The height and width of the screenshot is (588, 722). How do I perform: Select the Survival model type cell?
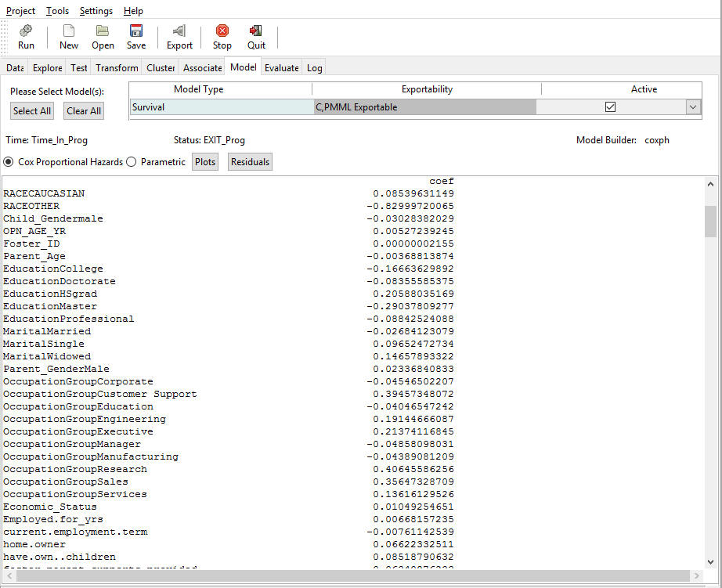(222, 106)
